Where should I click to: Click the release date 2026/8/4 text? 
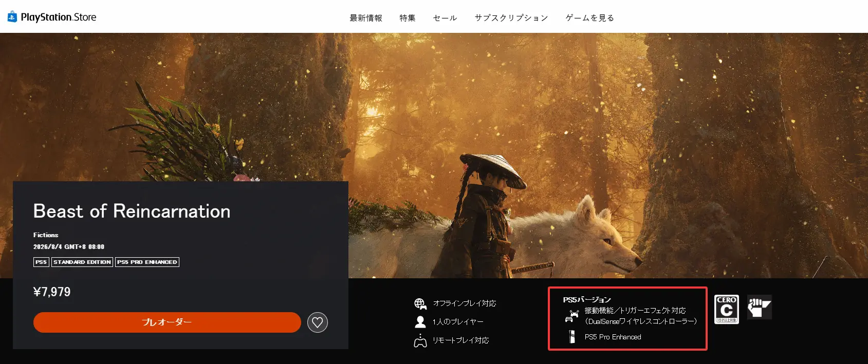69,247
